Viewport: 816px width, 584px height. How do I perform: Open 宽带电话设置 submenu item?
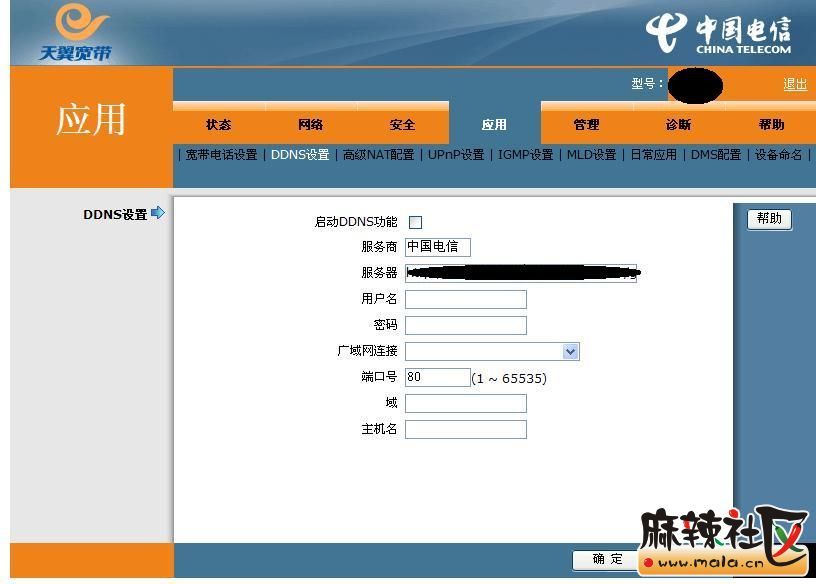221,155
